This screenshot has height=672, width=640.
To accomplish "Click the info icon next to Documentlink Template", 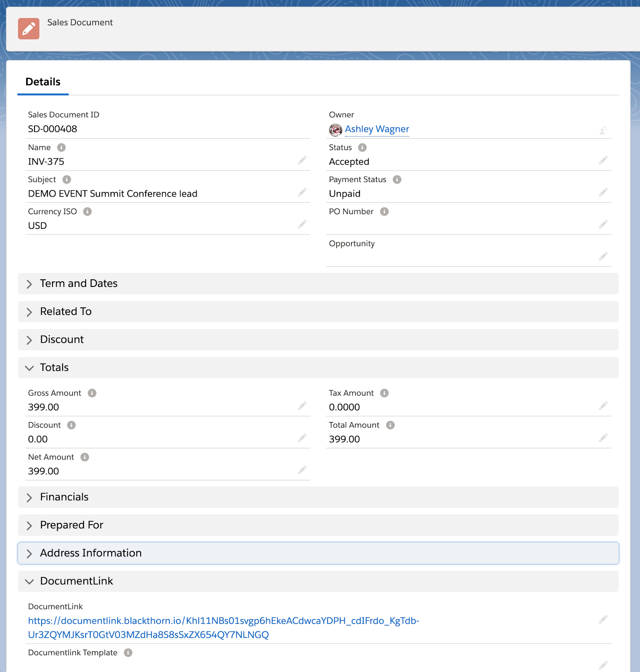I will pos(128,652).
